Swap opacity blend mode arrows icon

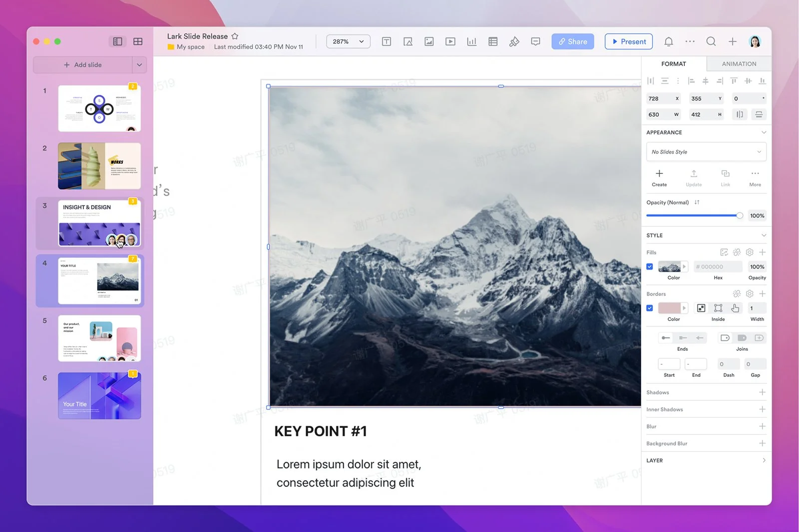[x=697, y=202]
